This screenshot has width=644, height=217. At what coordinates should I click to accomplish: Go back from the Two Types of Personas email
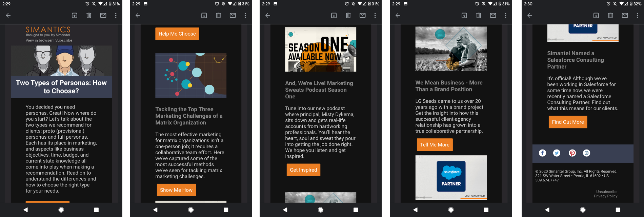tap(8, 15)
